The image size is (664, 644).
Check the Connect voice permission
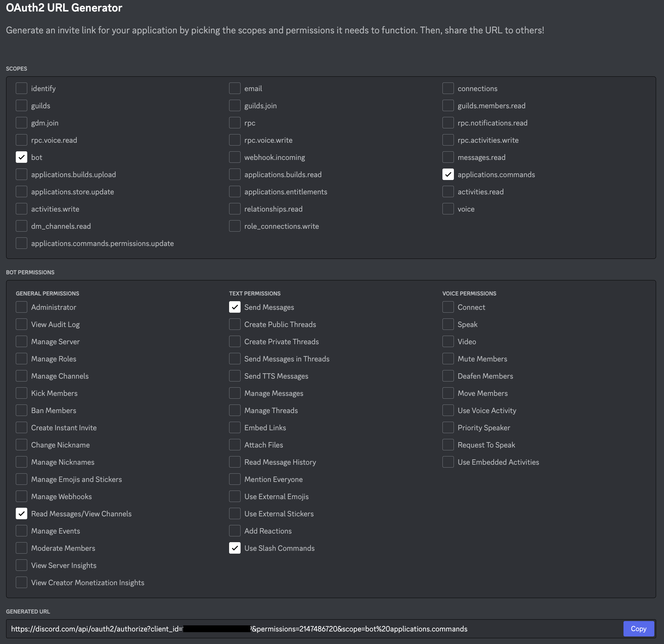click(x=448, y=307)
